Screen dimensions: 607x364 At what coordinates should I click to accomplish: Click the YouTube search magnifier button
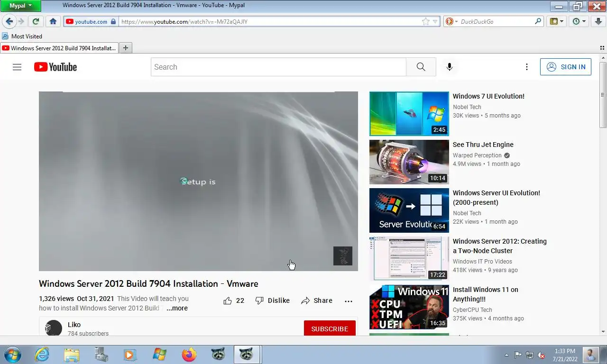pos(421,67)
